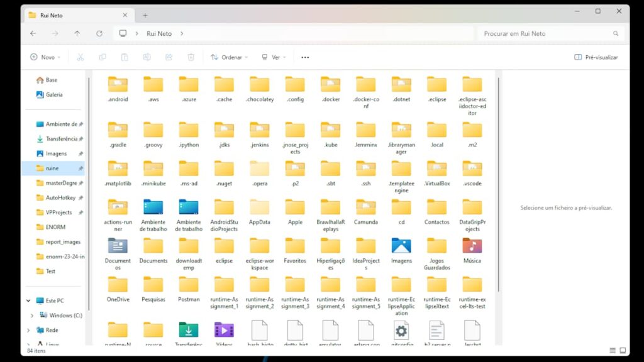
Task: Navigate up one folder level
Action: 77,34
